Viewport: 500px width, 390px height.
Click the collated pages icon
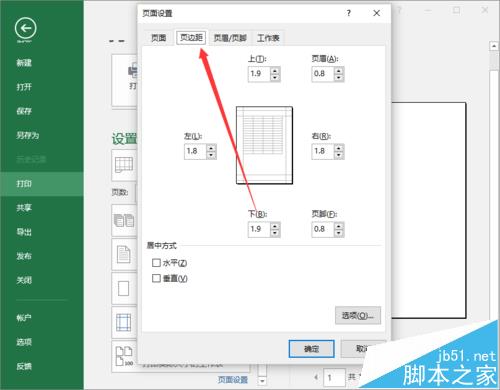[x=124, y=221]
